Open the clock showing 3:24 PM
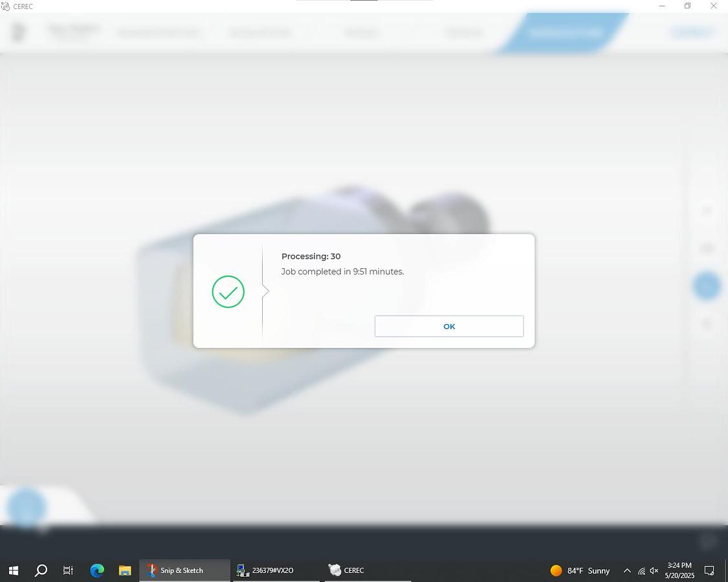 click(679, 570)
